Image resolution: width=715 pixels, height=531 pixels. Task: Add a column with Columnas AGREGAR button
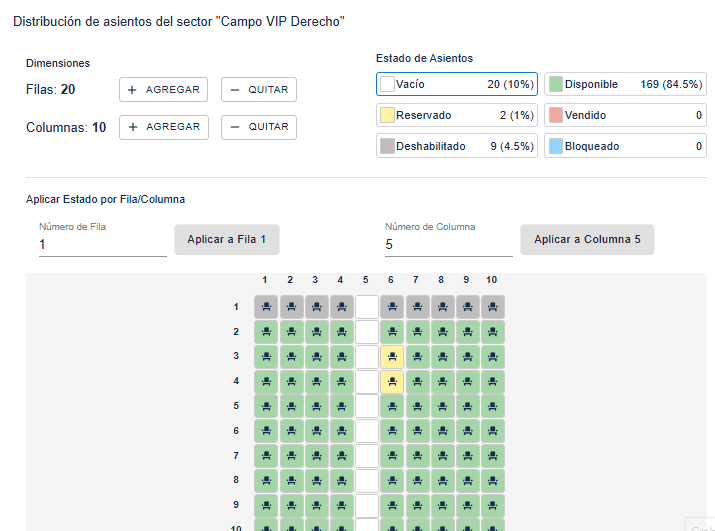[x=163, y=127]
